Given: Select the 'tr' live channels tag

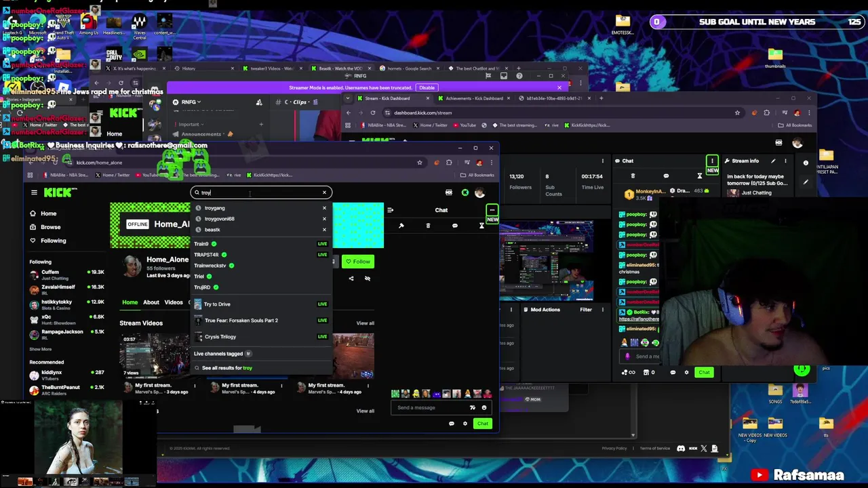Looking at the screenshot, I should tap(248, 354).
